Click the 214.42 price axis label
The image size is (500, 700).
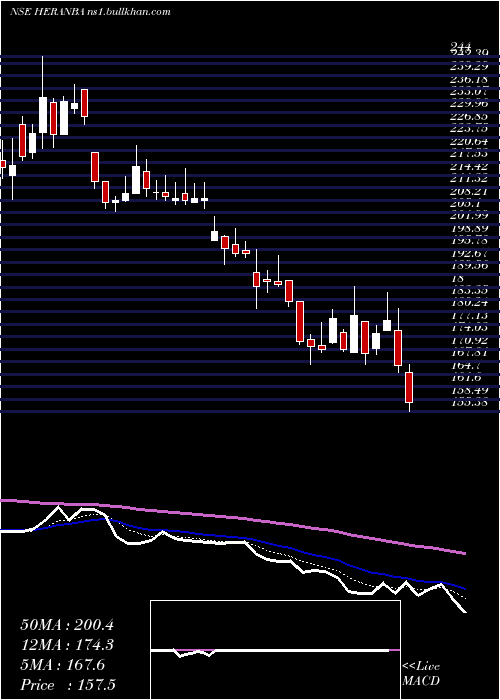(x=468, y=167)
